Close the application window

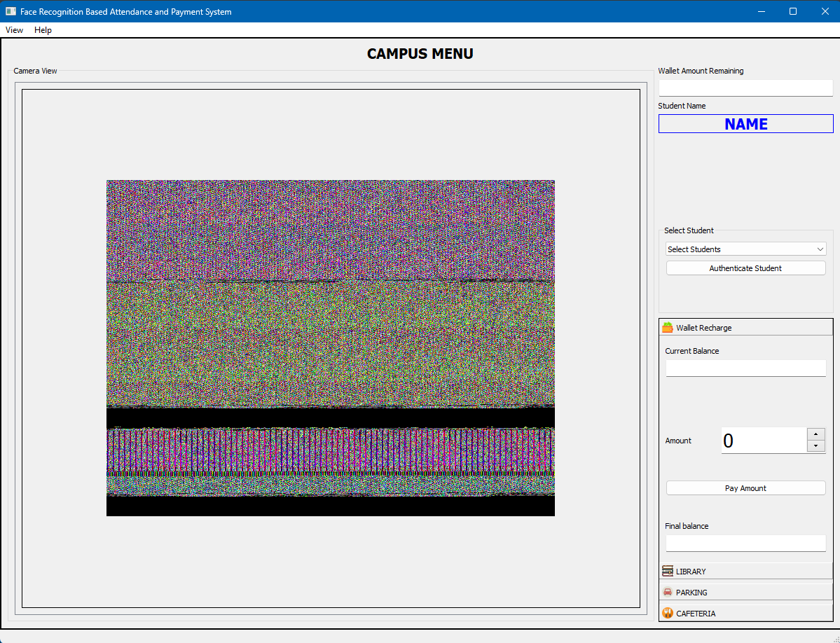pos(825,11)
